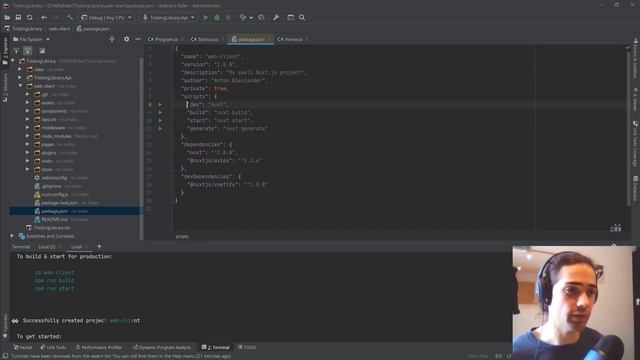The width and height of the screenshot is (640, 360).
Task: Open Dynamic Program Analysis tool window
Action: point(162,347)
